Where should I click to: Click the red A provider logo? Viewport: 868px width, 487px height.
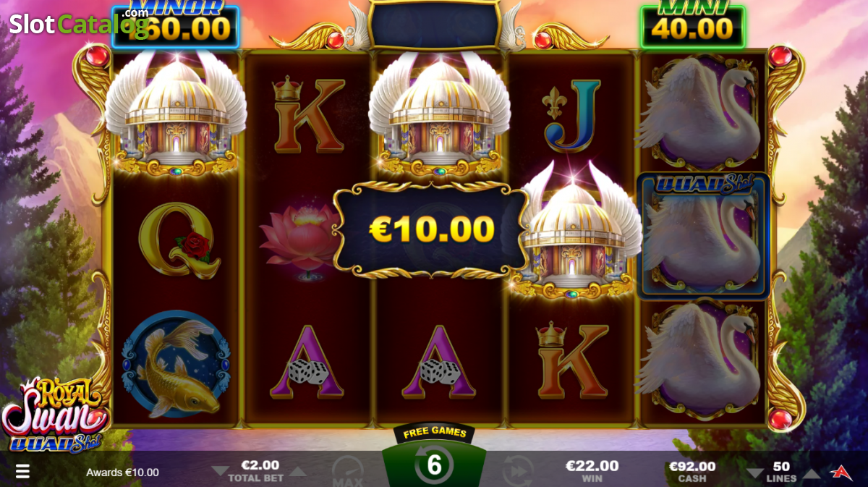click(841, 473)
